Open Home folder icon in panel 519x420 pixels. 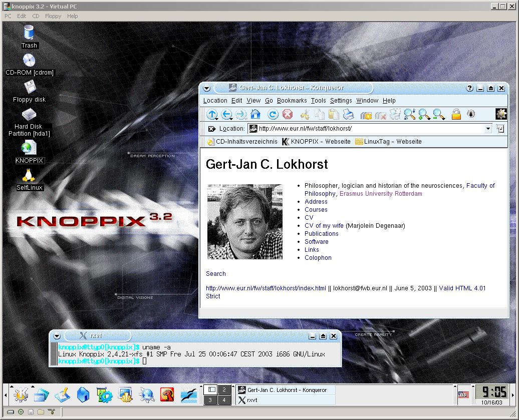pyautogui.click(x=83, y=395)
